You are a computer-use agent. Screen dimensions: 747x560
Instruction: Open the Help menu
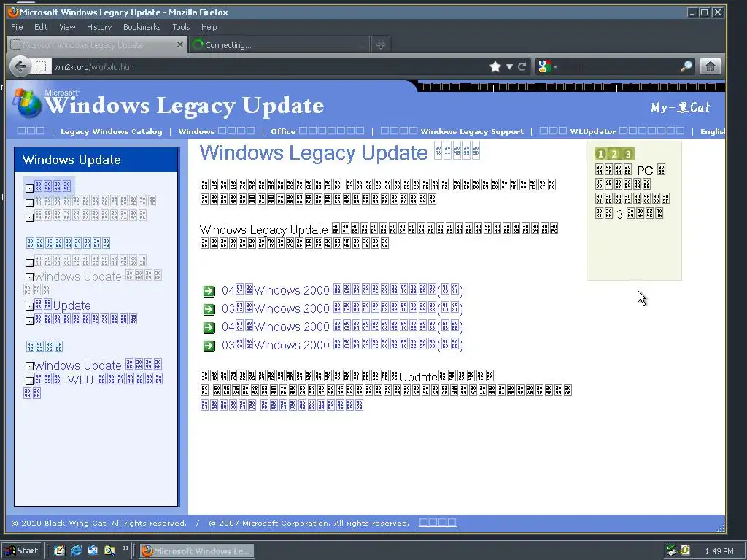[209, 27]
